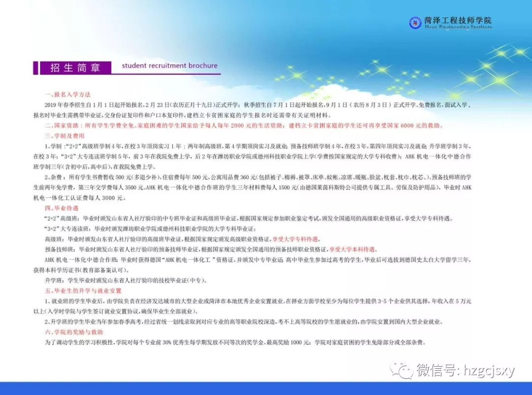Viewport: 532px width, 395px height.
Task: Click the heading 三、学制及费用
Action: 65,136
